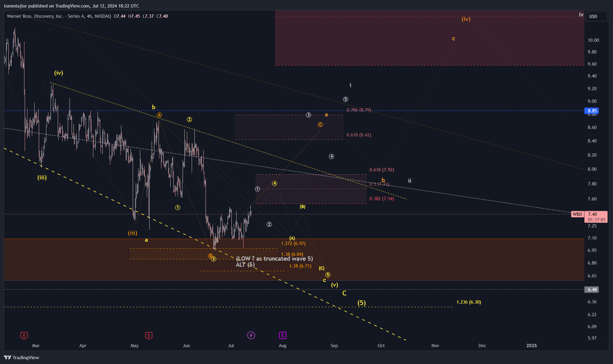Click the 7.40 current price label
Screen dimensions: 613x364
click(592, 214)
